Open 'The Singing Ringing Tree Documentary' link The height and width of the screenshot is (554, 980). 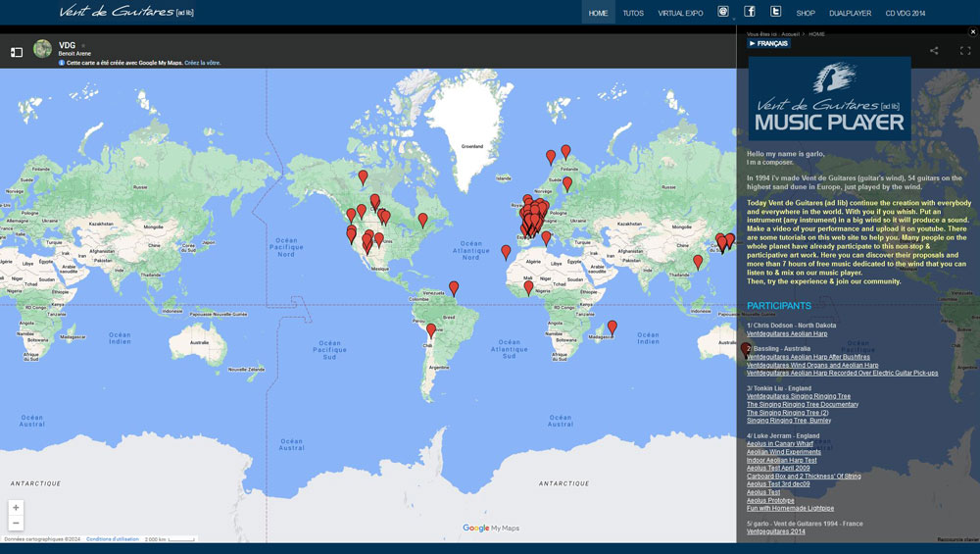(803, 405)
